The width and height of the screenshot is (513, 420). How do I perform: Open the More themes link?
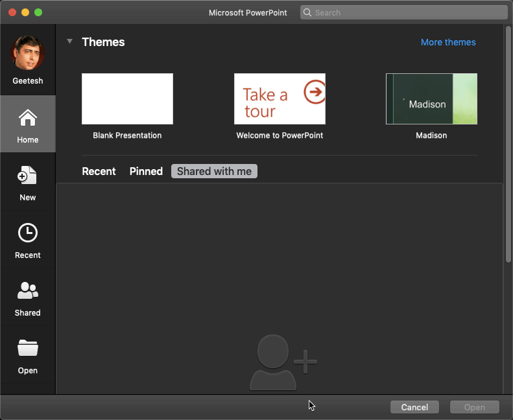448,42
